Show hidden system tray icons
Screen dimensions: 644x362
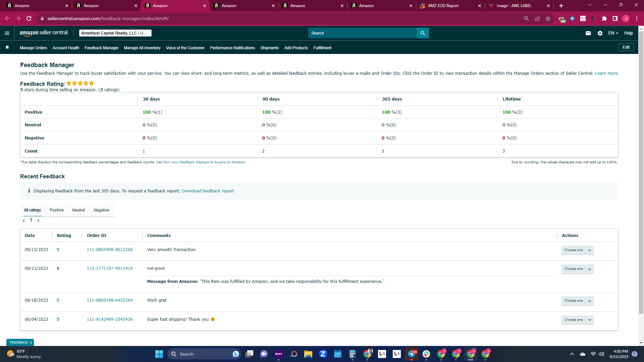coord(572,354)
